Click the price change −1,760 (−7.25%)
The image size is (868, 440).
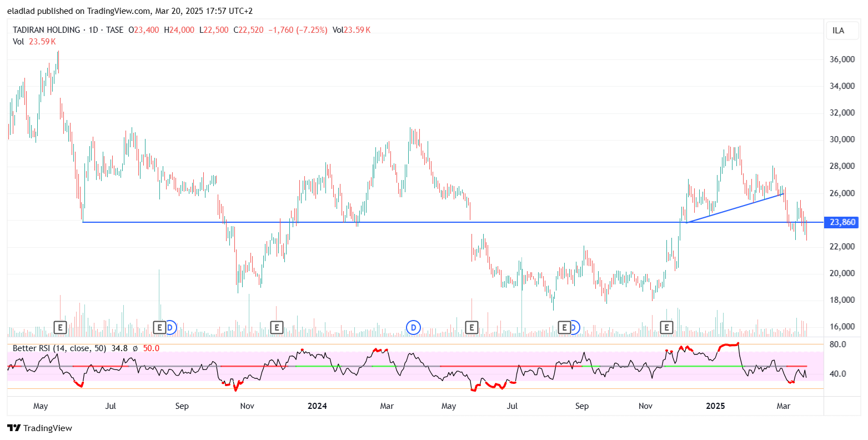coord(298,30)
